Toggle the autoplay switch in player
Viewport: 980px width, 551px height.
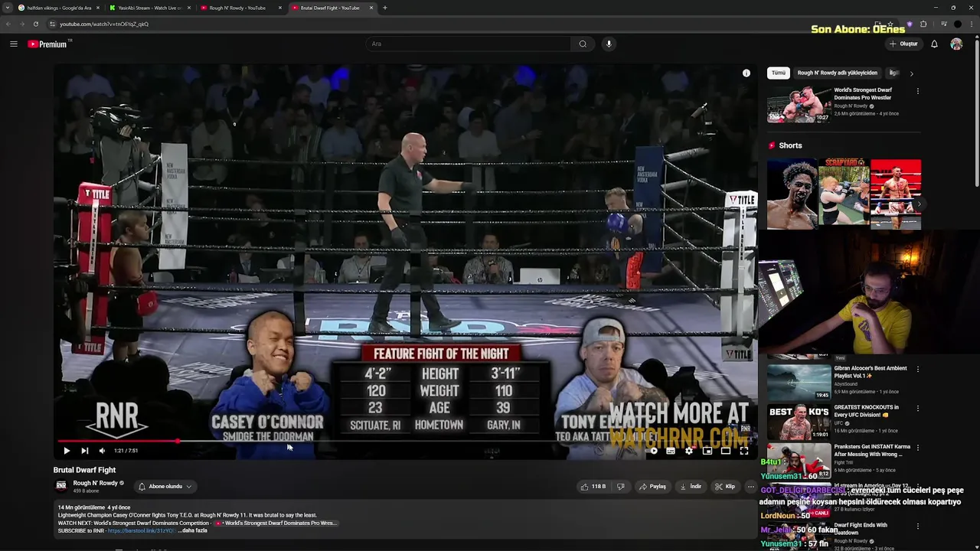pos(653,451)
